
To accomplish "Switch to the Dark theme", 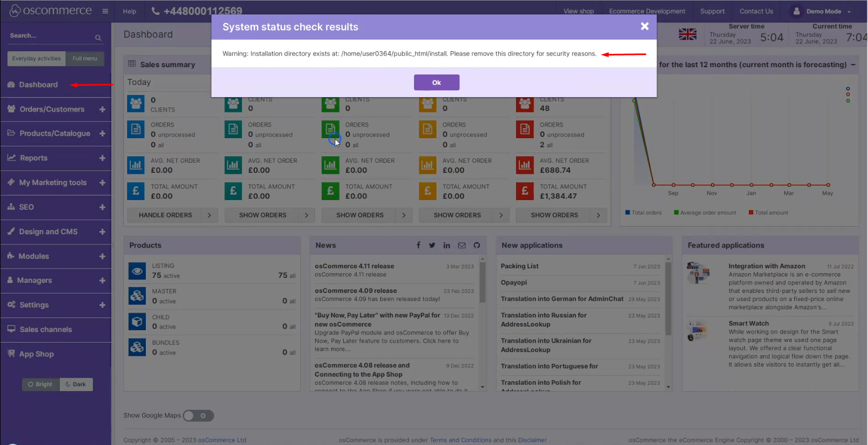I will 76,384.
